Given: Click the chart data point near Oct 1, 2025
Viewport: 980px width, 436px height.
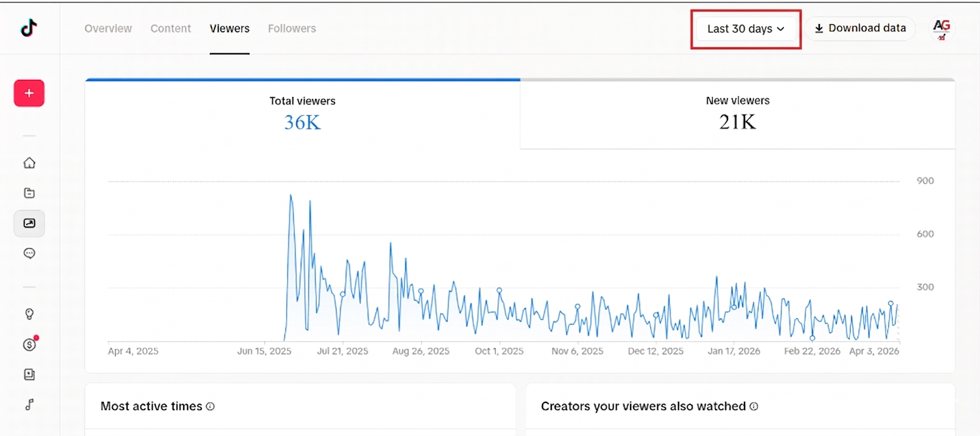Looking at the screenshot, I should tap(499, 290).
